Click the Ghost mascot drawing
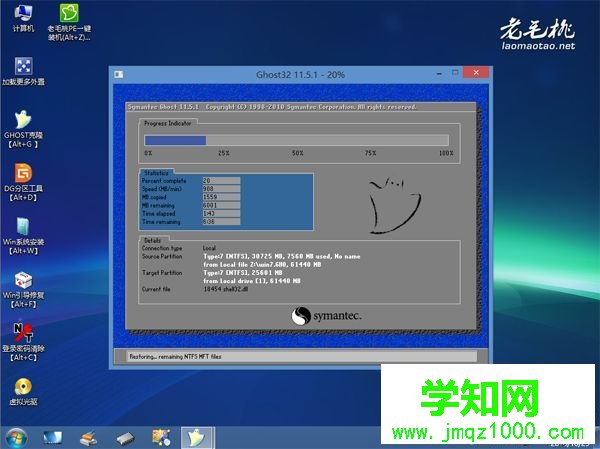This screenshot has width=600, height=449. pos(395,206)
